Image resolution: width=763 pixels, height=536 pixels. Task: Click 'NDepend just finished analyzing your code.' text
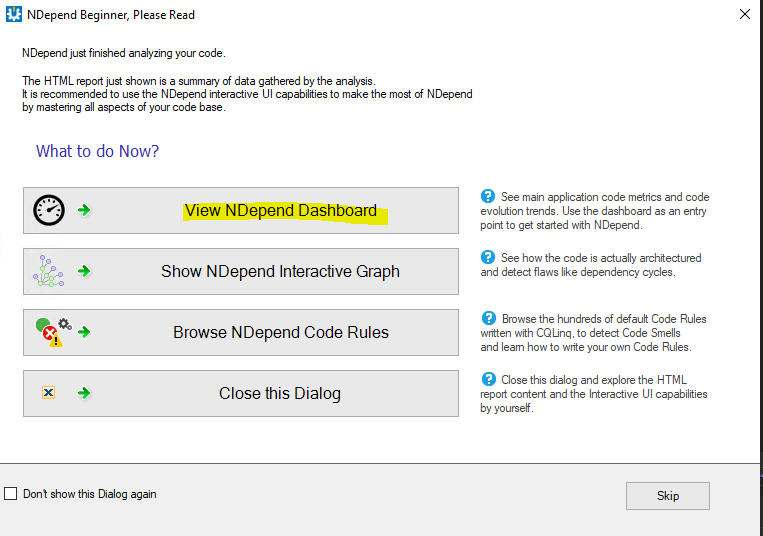(x=124, y=53)
